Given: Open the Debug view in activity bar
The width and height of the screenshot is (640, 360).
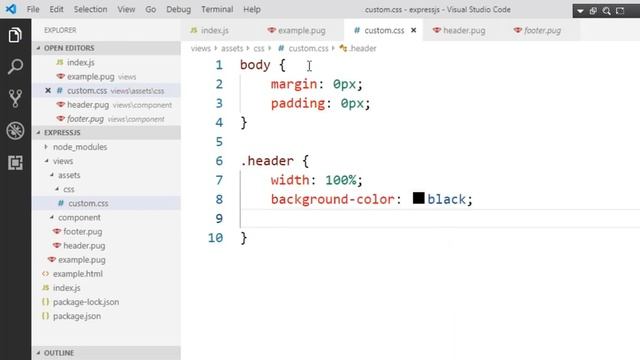Looking at the screenshot, I should tap(15, 131).
